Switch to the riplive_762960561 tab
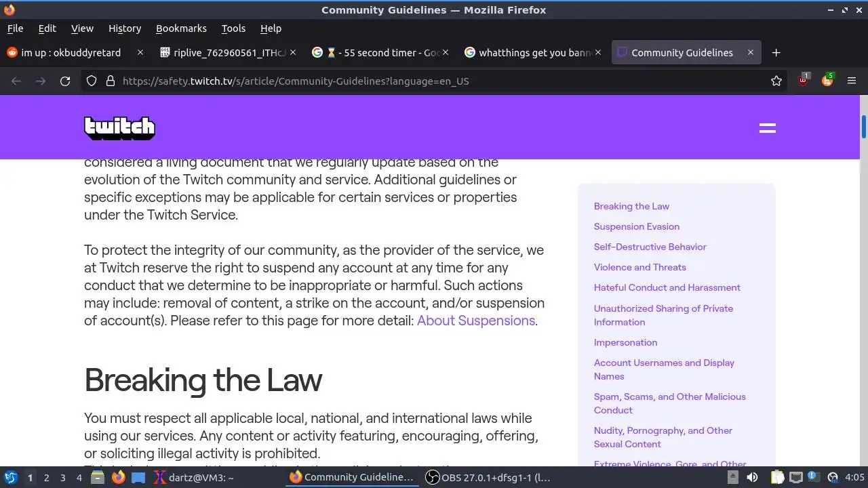868x488 pixels. (x=228, y=52)
